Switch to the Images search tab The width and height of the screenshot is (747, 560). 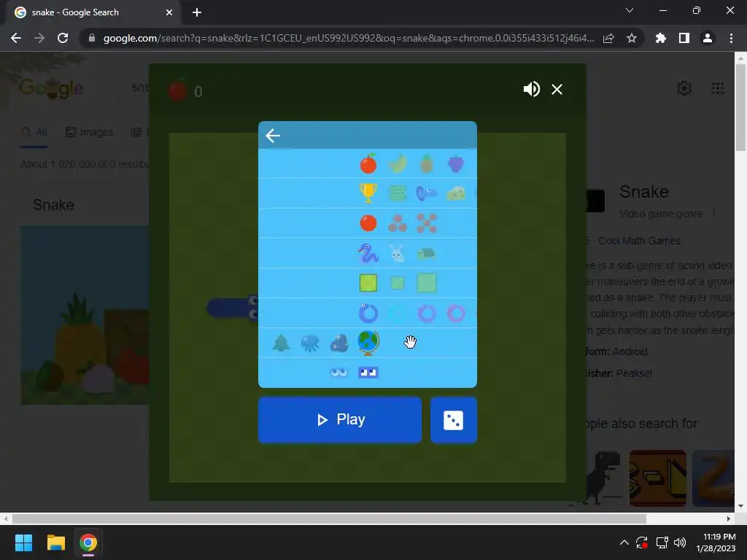point(90,132)
